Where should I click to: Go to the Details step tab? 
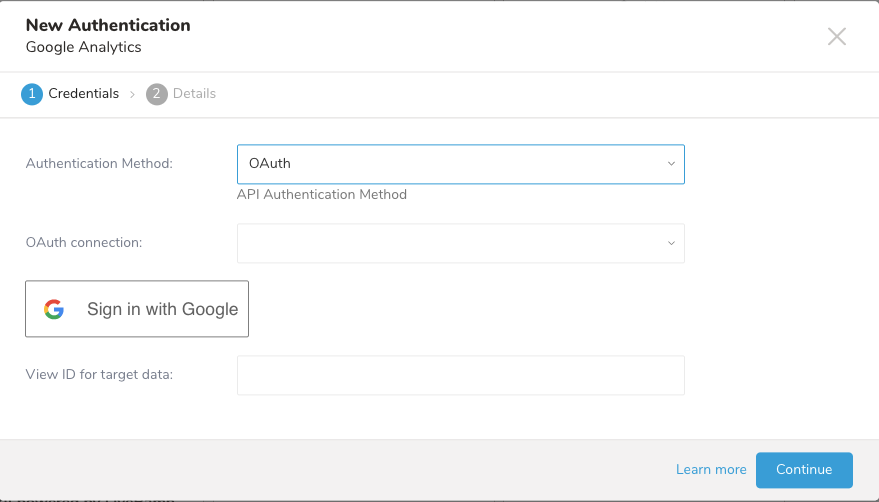pos(194,94)
